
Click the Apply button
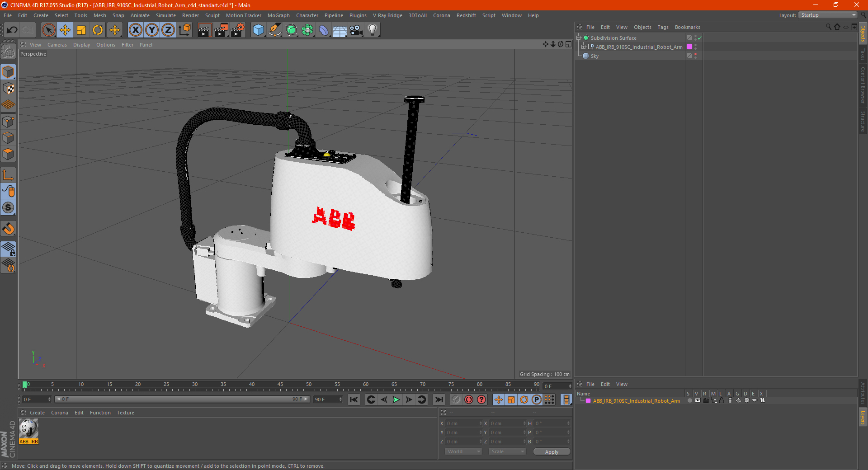pos(552,452)
